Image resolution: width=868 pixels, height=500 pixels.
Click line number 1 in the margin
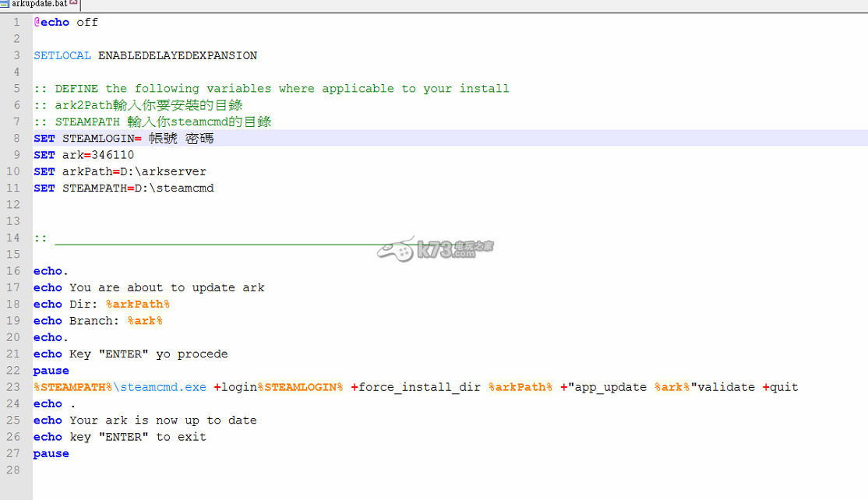point(16,23)
